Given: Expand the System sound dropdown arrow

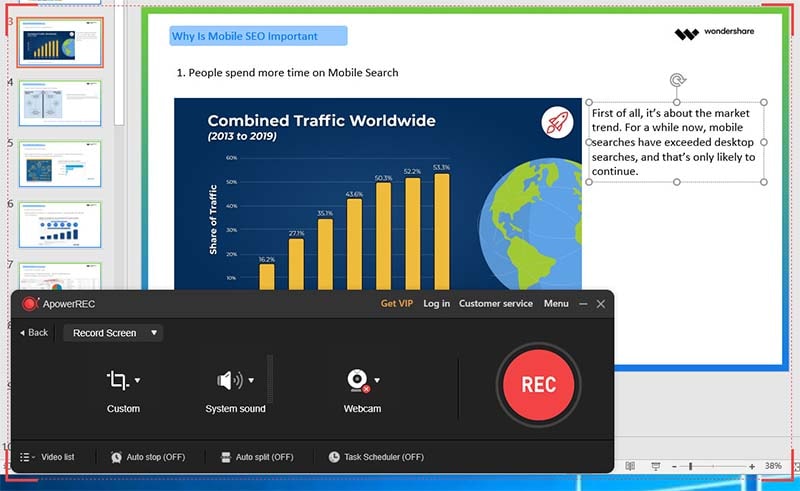Looking at the screenshot, I should (x=251, y=380).
